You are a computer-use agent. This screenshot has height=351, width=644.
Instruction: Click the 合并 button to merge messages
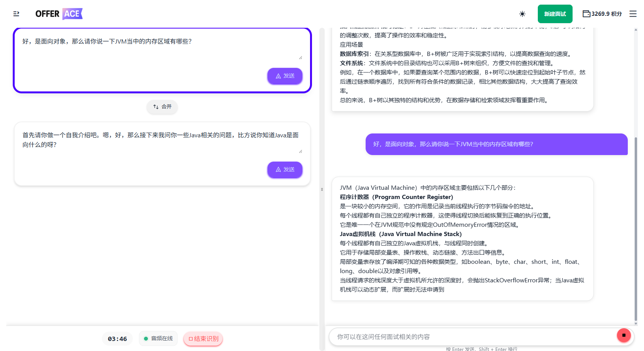[162, 107]
